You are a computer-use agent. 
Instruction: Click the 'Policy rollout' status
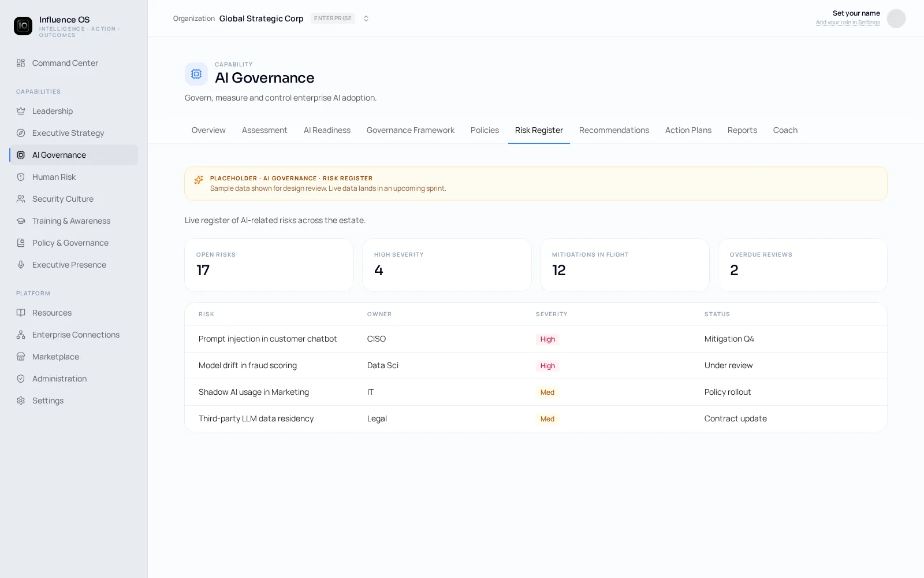pyautogui.click(x=728, y=392)
